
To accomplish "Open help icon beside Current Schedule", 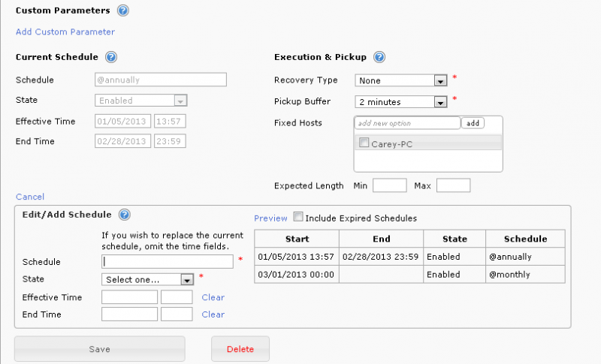I will pyautogui.click(x=111, y=57).
